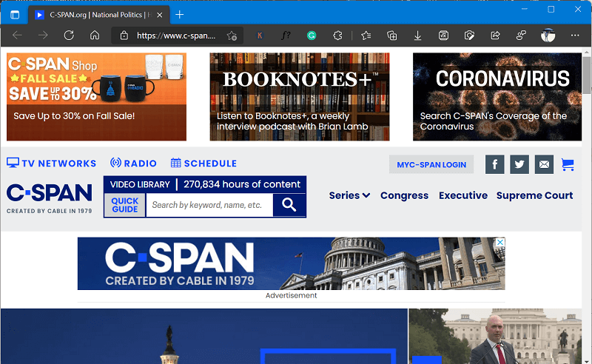Screen dimensions: 592x364
Task: Select the C-SPAN.org browser tab
Action: point(99,15)
